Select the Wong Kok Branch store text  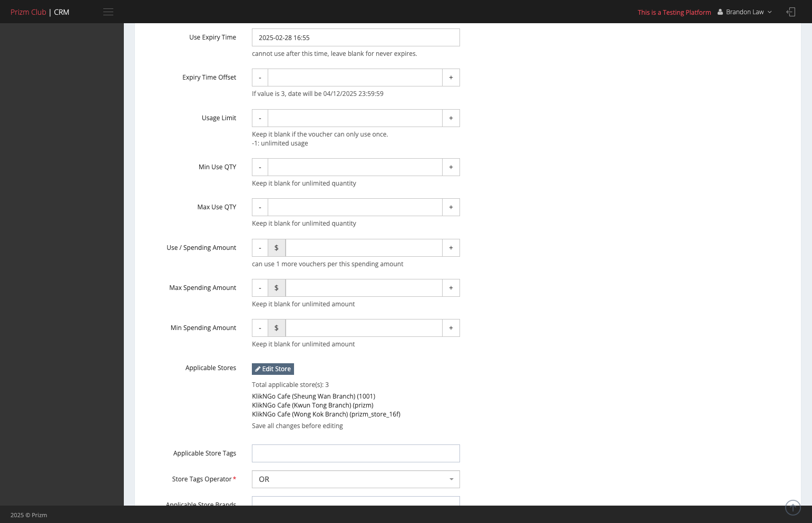pos(326,414)
